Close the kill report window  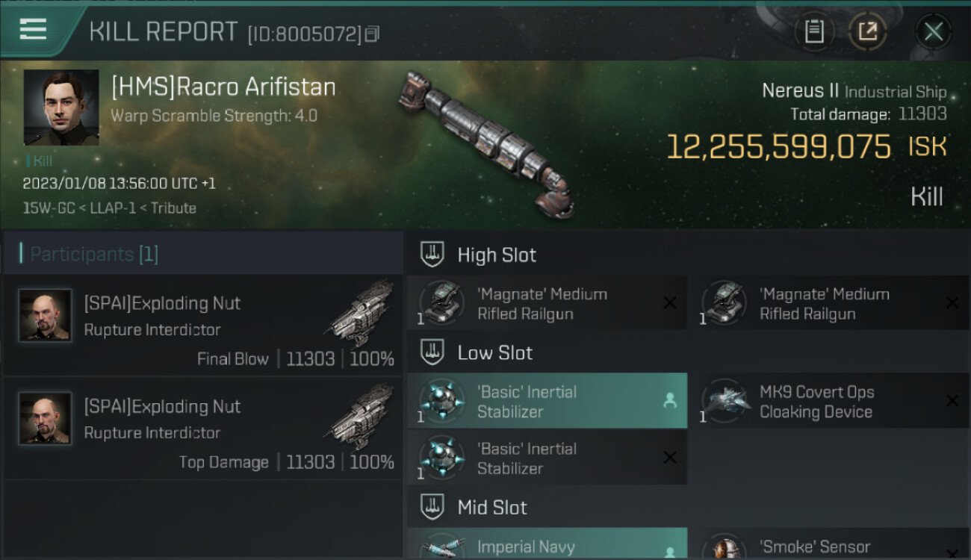click(x=933, y=31)
